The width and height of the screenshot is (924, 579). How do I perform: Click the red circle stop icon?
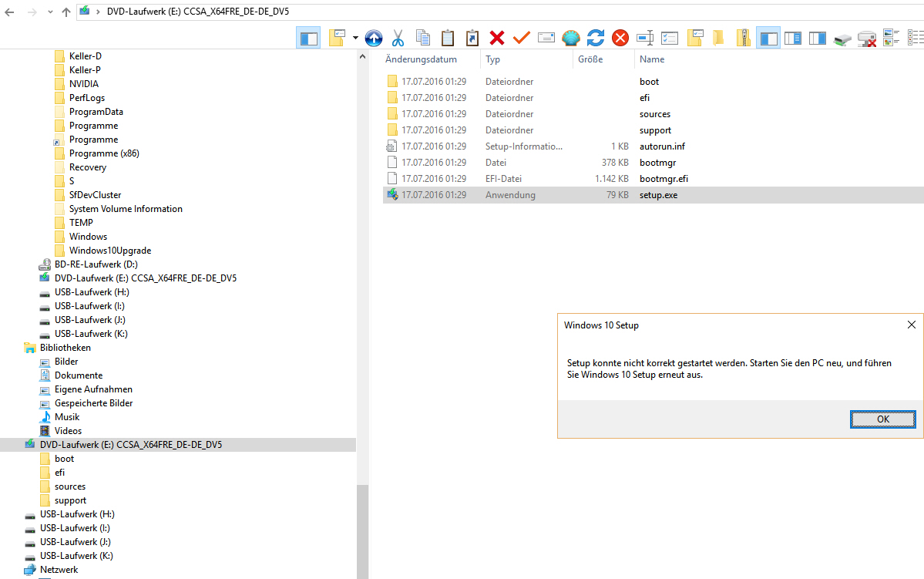620,38
